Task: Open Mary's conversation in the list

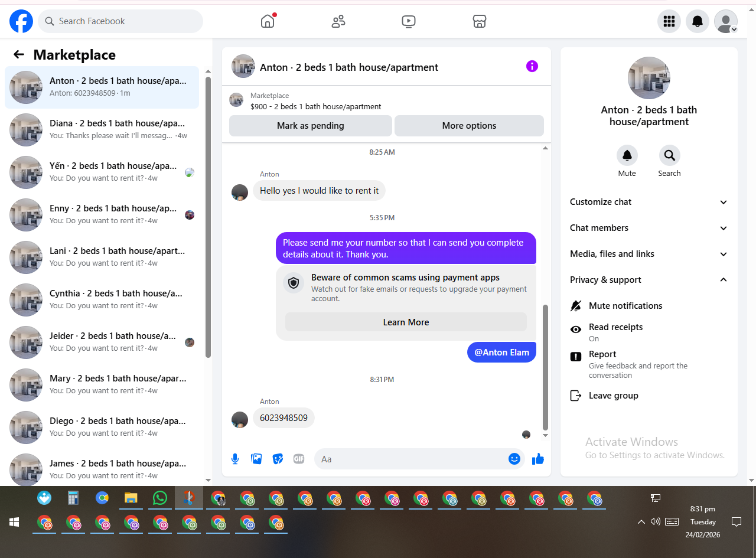Action: 102,385
